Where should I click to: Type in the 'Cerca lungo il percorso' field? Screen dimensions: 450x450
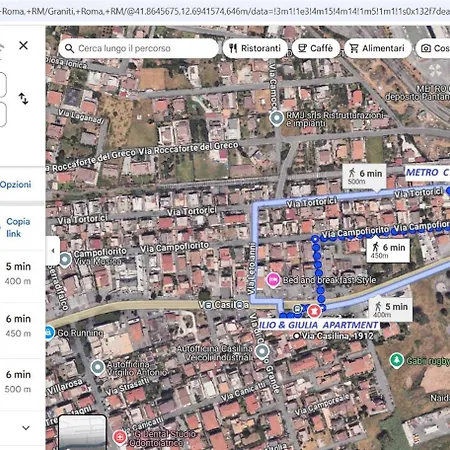point(138,48)
